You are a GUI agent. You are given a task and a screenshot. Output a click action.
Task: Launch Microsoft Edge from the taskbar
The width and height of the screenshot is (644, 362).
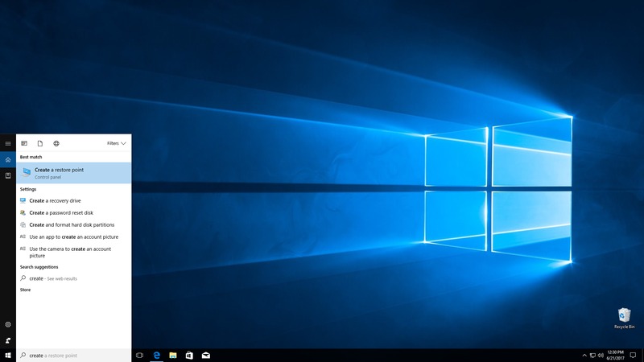(157, 355)
